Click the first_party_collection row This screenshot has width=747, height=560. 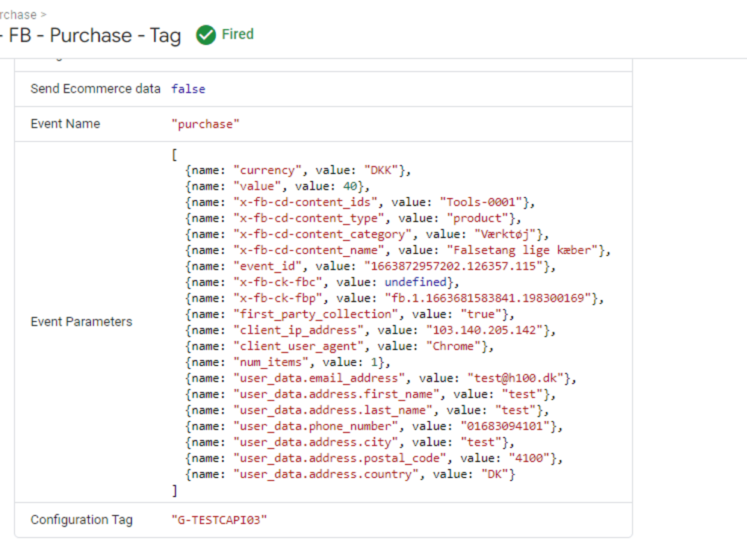click(350, 314)
